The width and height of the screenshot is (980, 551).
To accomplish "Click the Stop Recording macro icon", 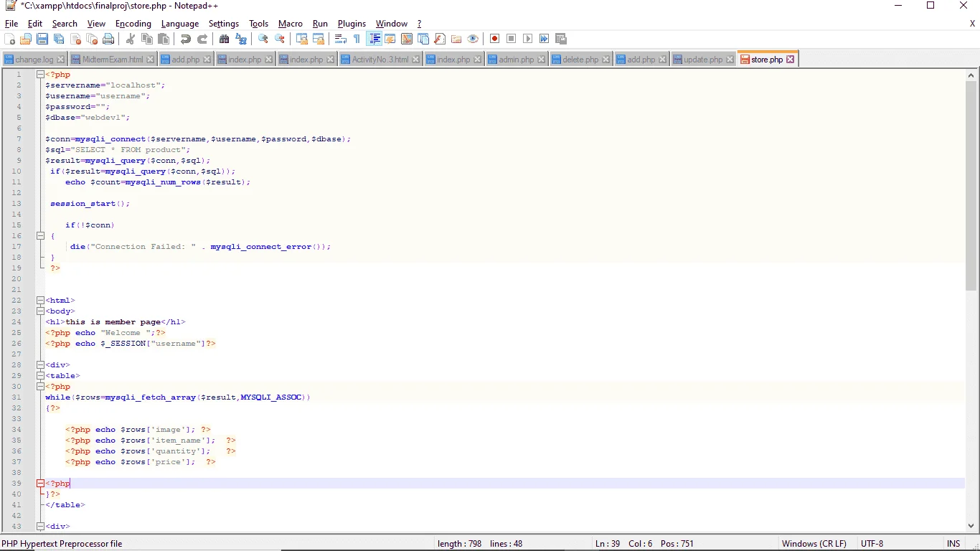I will tap(511, 39).
